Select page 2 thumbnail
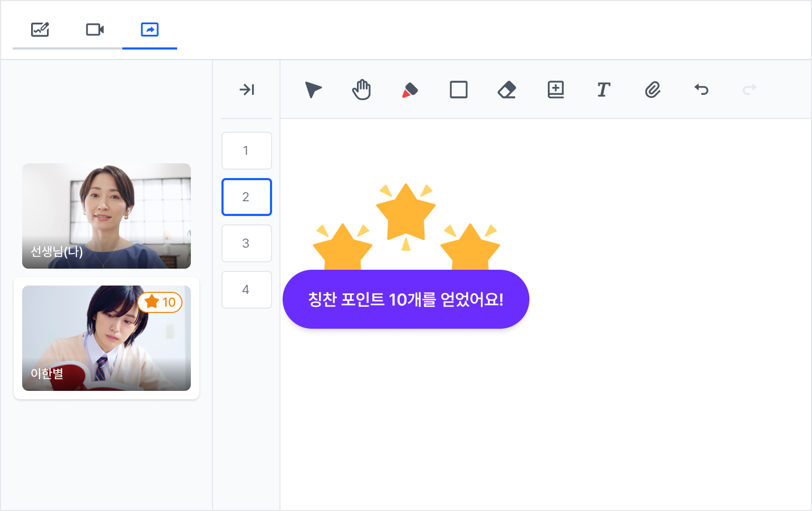Screen dimensions: 812x511 [x=247, y=197]
